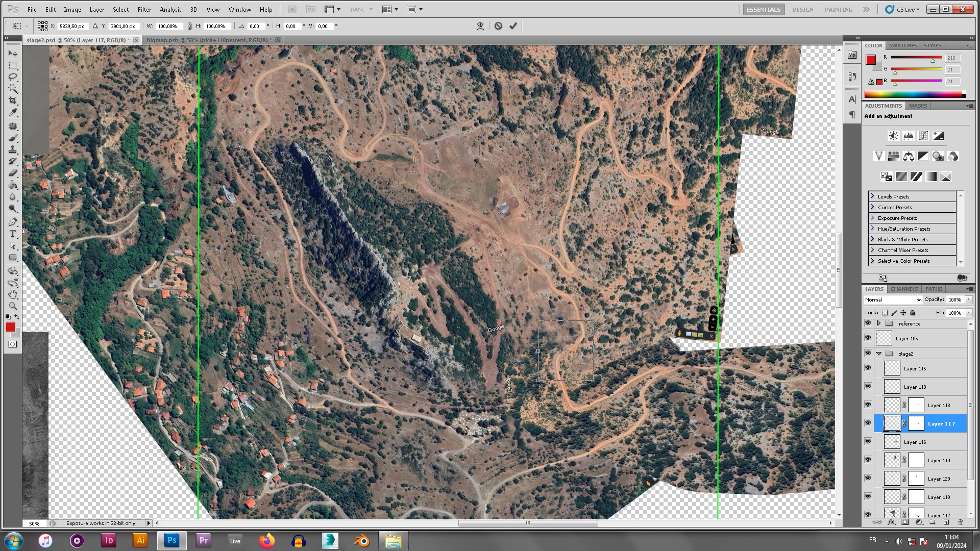Select the Crop tool
Screen dimensions: 980x551
(x=13, y=101)
